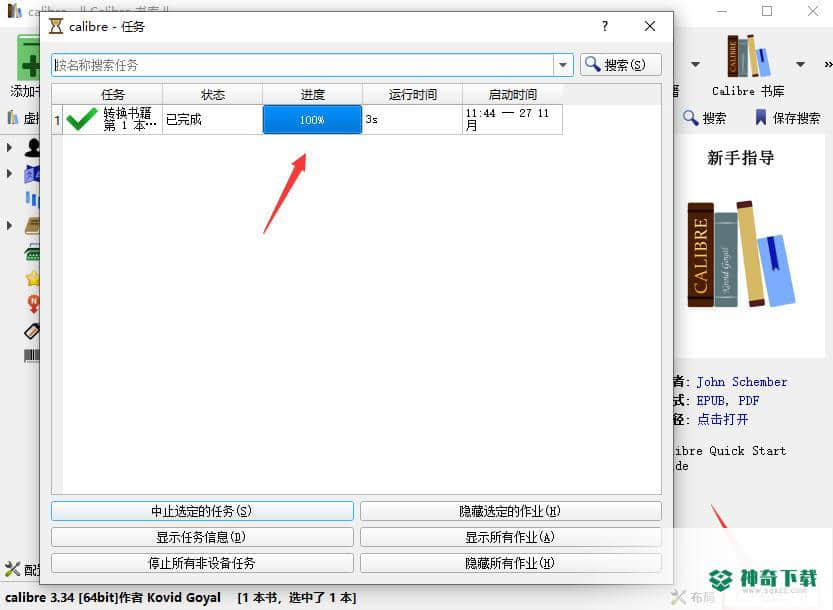The image size is (833, 610).
Task: Click the virtual library 虚拟书库 icon
Action: [13, 117]
